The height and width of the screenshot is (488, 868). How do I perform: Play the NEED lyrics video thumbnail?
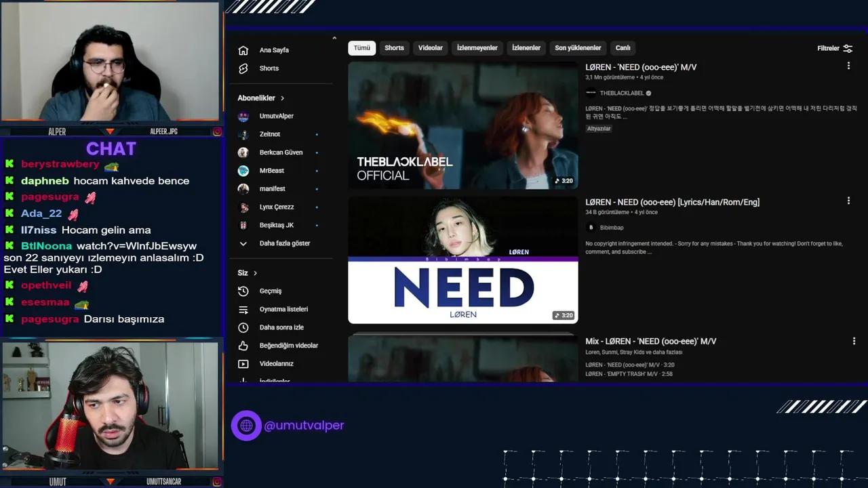(463, 260)
